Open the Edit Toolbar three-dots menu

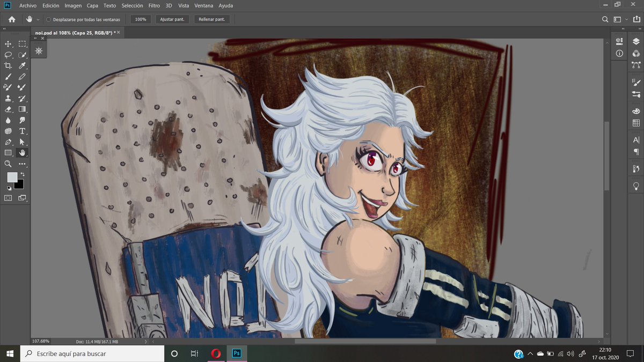(x=22, y=164)
